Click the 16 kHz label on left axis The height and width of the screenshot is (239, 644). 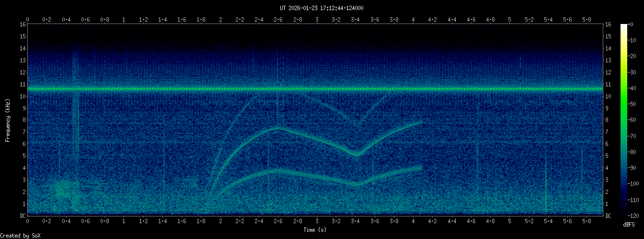[x=22, y=24]
